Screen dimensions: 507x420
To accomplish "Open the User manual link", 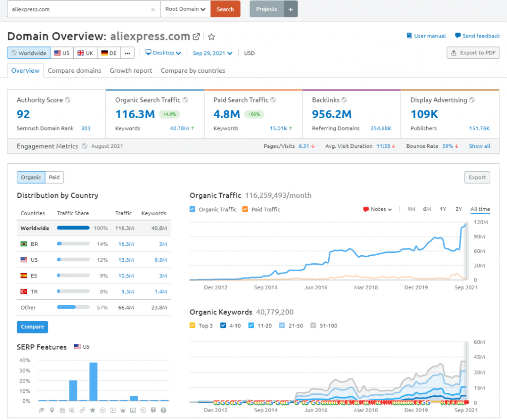I will (426, 36).
